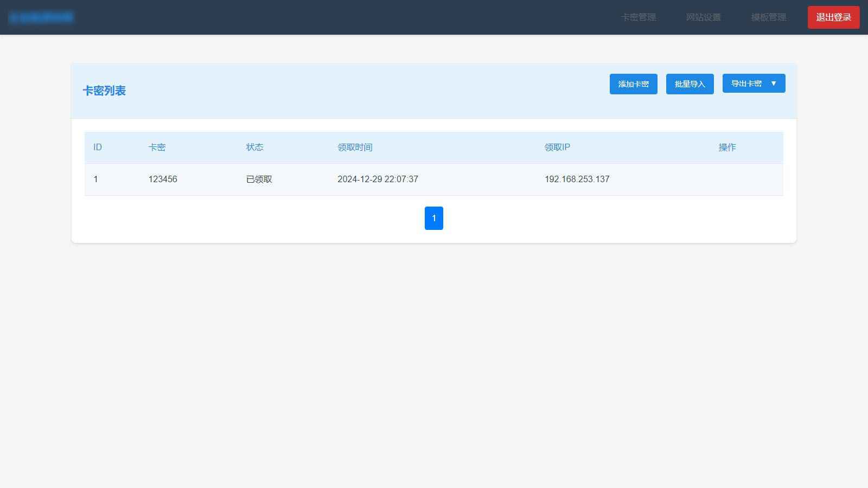This screenshot has height=488, width=868.
Task: Click the 领取IP column header
Action: pos(557,147)
